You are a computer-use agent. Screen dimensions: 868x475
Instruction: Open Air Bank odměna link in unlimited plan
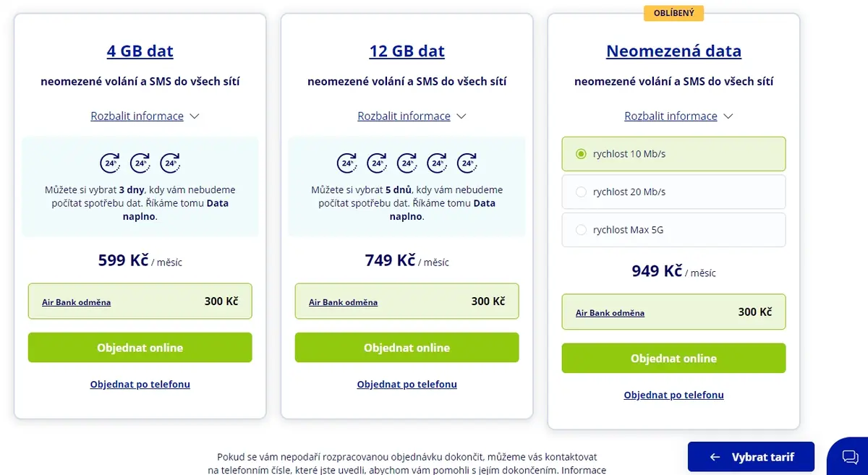click(x=610, y=313)
